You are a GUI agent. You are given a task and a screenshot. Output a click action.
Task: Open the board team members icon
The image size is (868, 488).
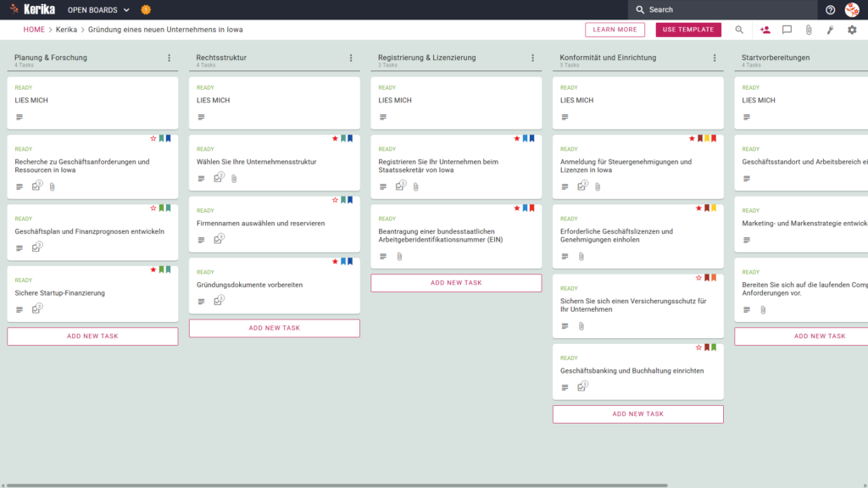click(x=765, y=30)
